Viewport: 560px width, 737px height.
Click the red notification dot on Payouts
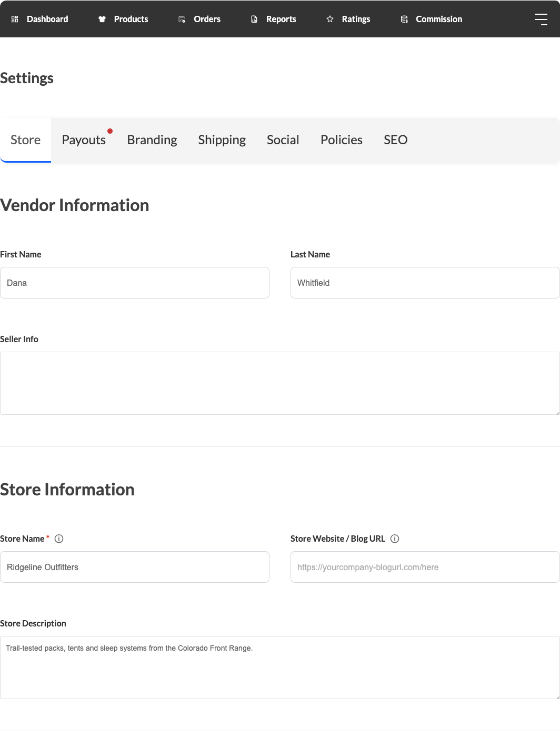[110, 131]
